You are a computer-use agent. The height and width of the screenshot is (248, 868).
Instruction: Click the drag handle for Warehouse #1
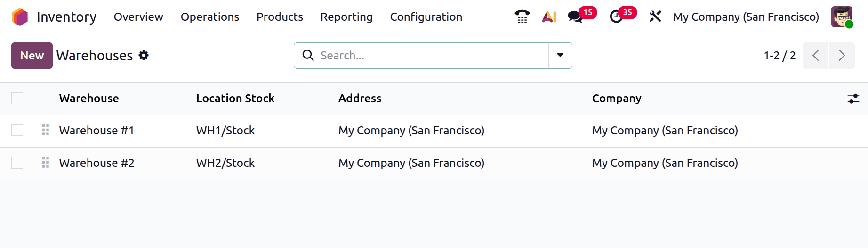click(46, 130)
